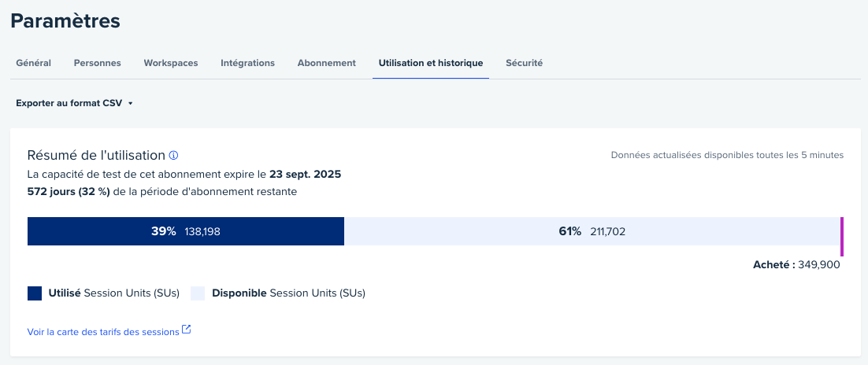
Task: Click the dark blue used 39% bar segment
Action: pyautogui.click(x=186, y=231)
